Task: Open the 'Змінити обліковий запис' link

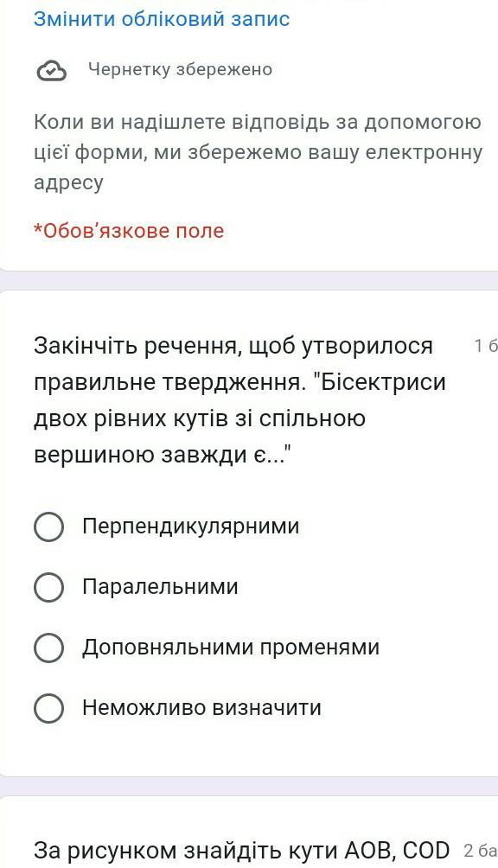Action: point(162,19)
